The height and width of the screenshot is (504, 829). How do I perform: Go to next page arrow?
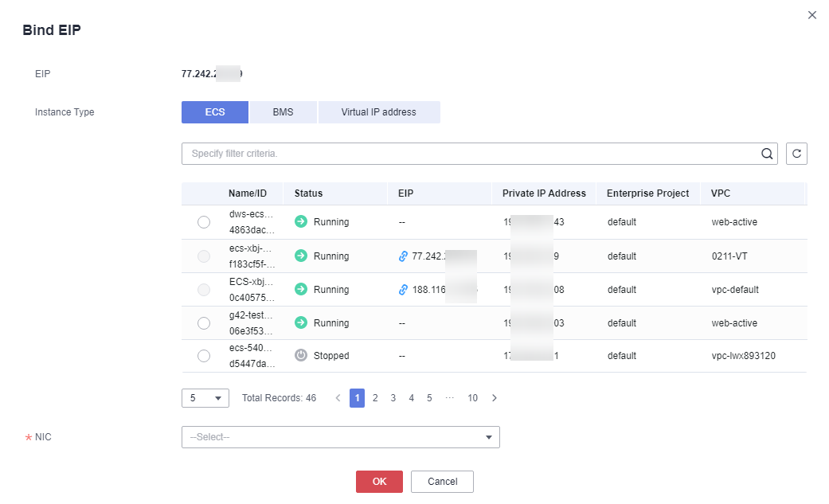[x=495, y=398]
